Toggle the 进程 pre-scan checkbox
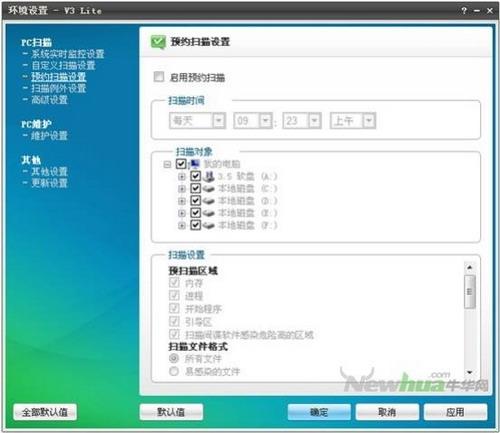The width and height of the screenshot is (500, 433). point(174,295)
